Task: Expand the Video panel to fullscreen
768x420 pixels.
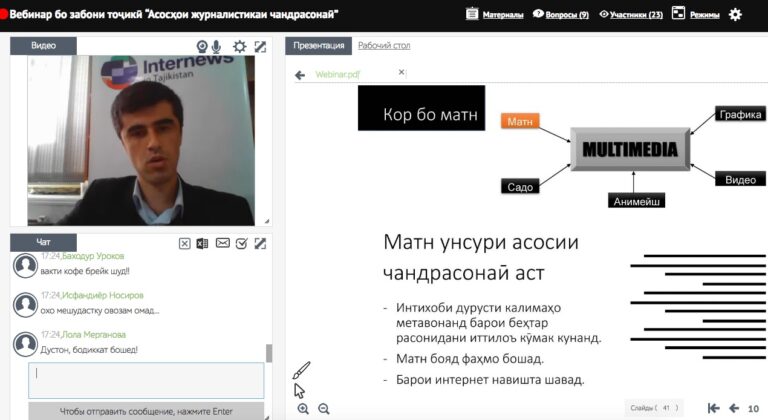Action: pos(260,47)
